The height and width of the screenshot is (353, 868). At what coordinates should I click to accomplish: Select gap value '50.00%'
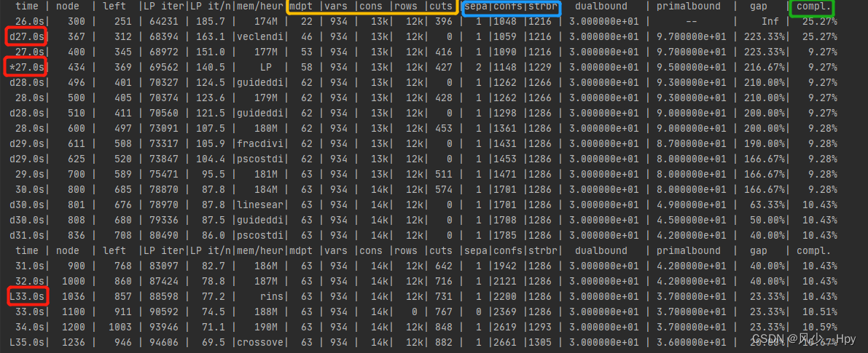(767, 220)
